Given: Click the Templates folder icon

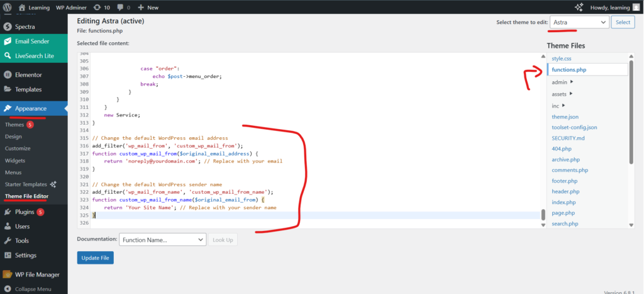Looking at the screenshot, I should (8, 89).
